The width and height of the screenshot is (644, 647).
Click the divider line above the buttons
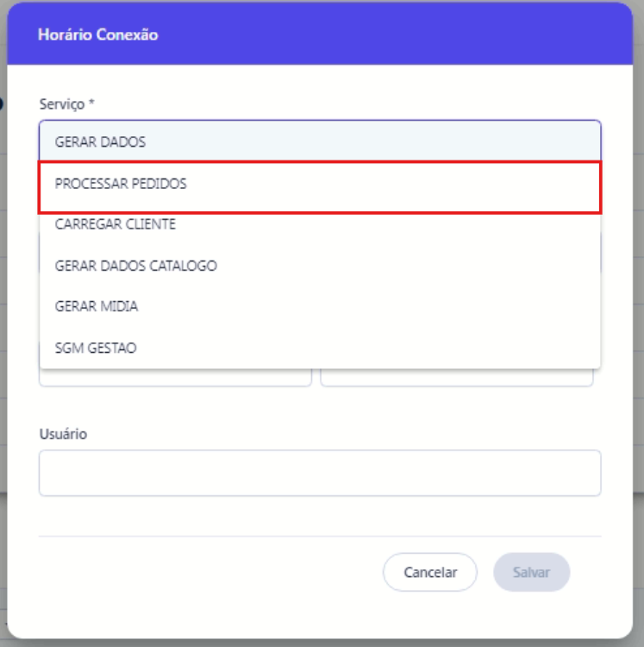[319, 536]
